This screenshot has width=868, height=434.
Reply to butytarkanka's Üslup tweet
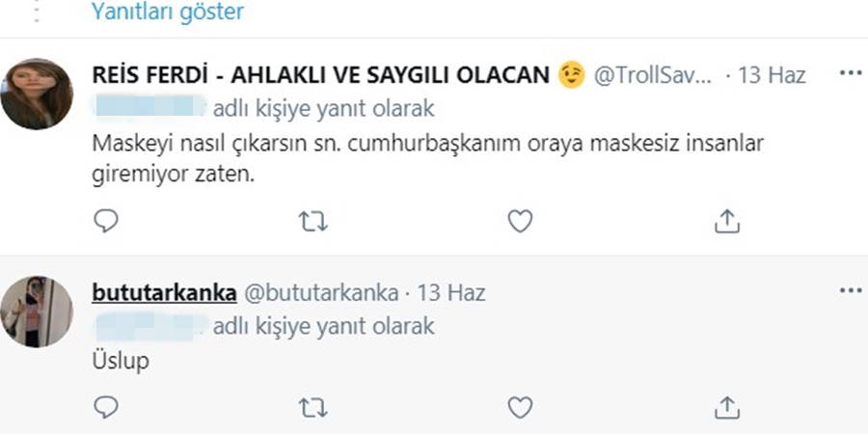click(x=106, y=408)
